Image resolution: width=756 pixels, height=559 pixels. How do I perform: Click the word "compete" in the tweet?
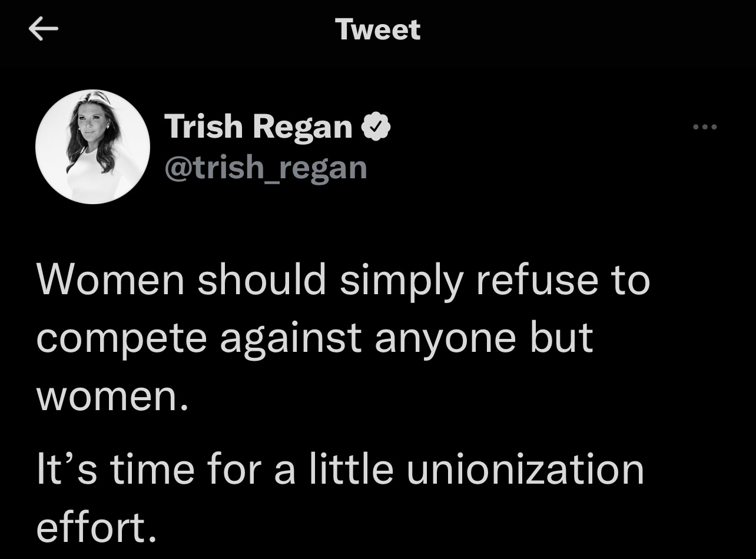pos(122,340)
